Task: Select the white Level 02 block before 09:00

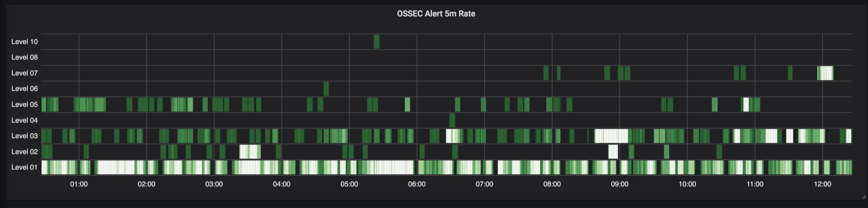Action: point(613,152)
